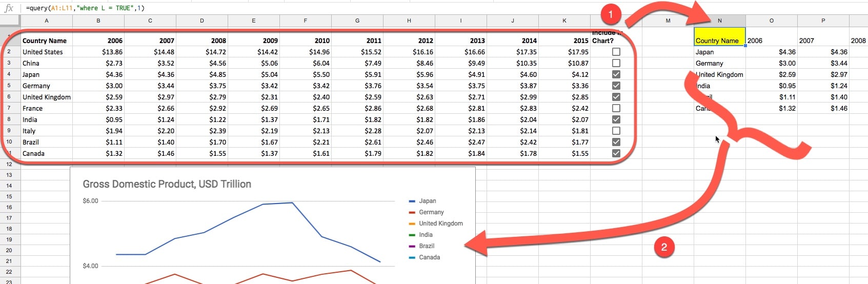Click the $5.91 cell
868x284 pixels.
(357, 74)
